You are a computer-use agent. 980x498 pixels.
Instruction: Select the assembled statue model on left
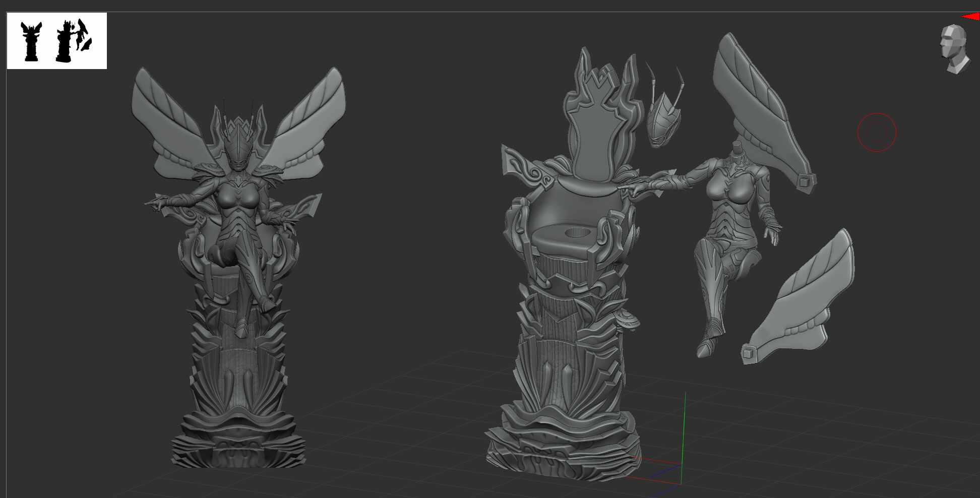[238, 267]
